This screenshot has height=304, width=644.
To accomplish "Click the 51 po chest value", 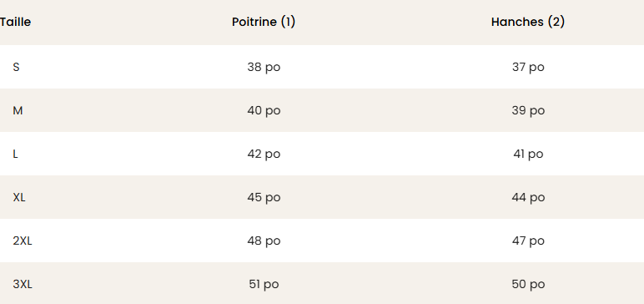I will pyautogui.click(x=264, y=284).
